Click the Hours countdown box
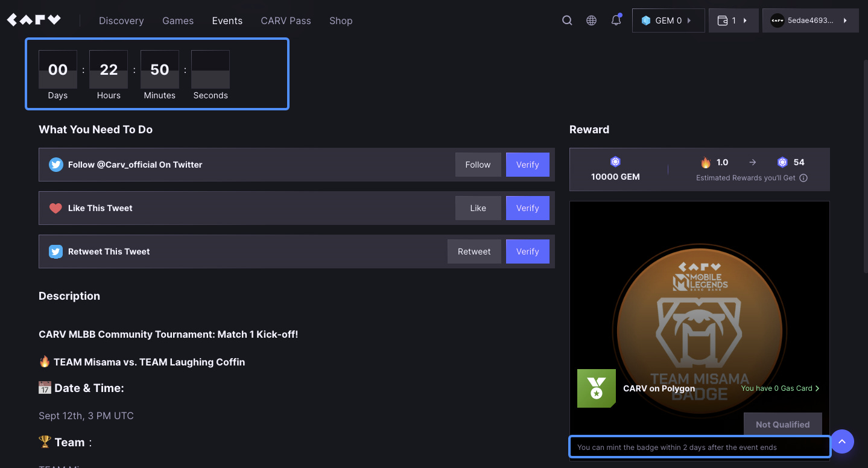The height and width of the screenshot is (468, 868). (109, 69)
